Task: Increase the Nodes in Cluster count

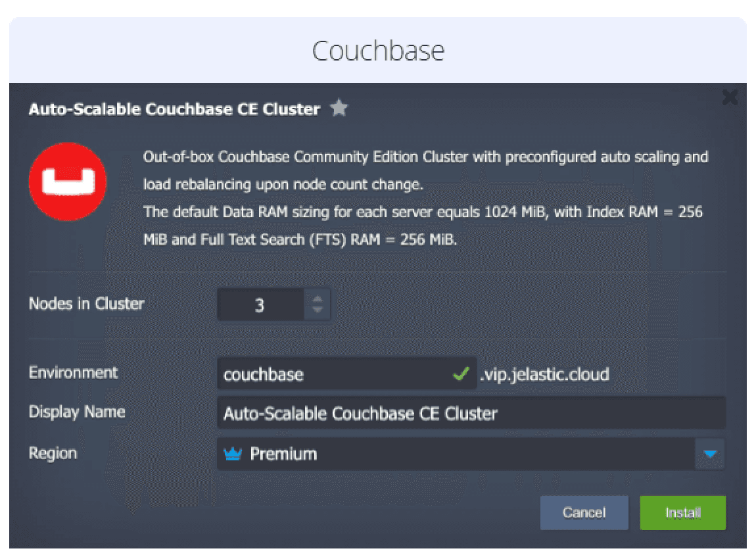Action: tap(318, 298)
